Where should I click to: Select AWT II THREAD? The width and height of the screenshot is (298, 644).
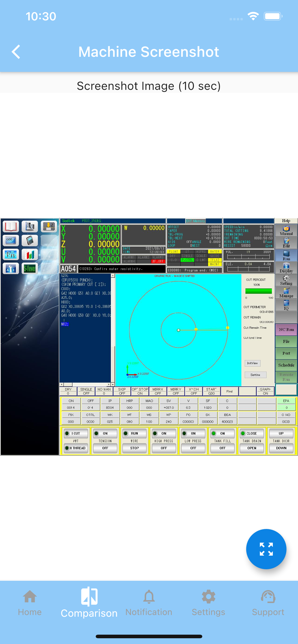coord(76,448)
